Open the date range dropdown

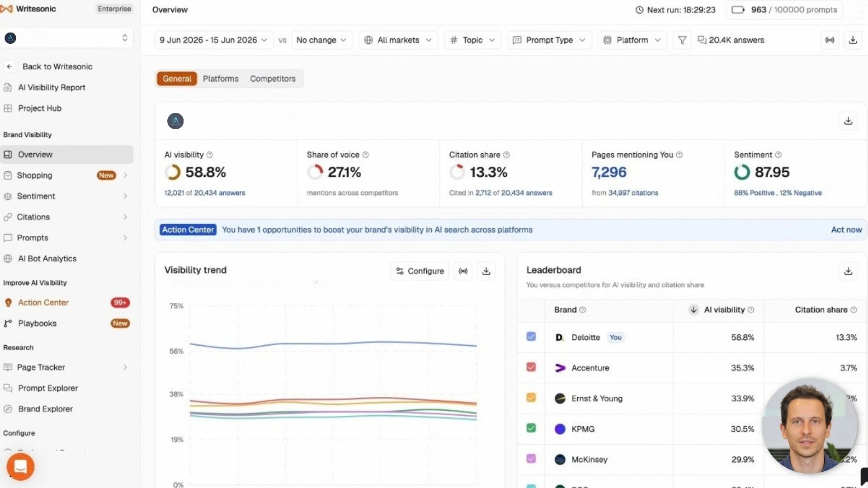213,40
